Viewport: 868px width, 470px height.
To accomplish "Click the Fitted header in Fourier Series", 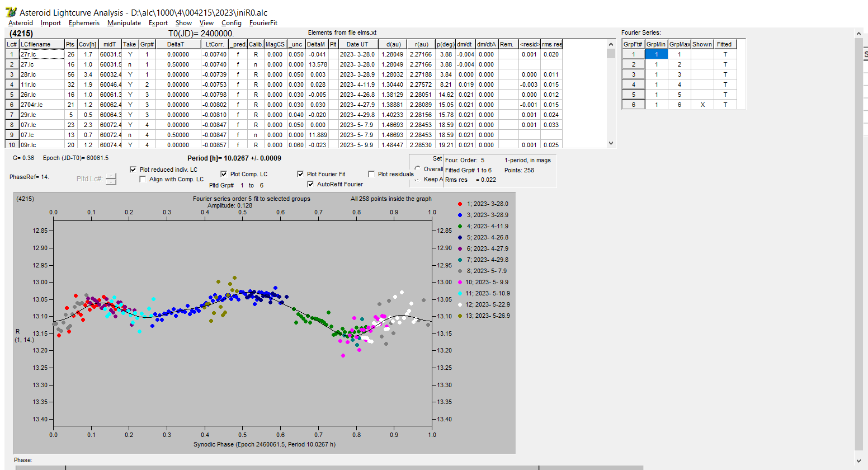I will click(x=725, y=44).
